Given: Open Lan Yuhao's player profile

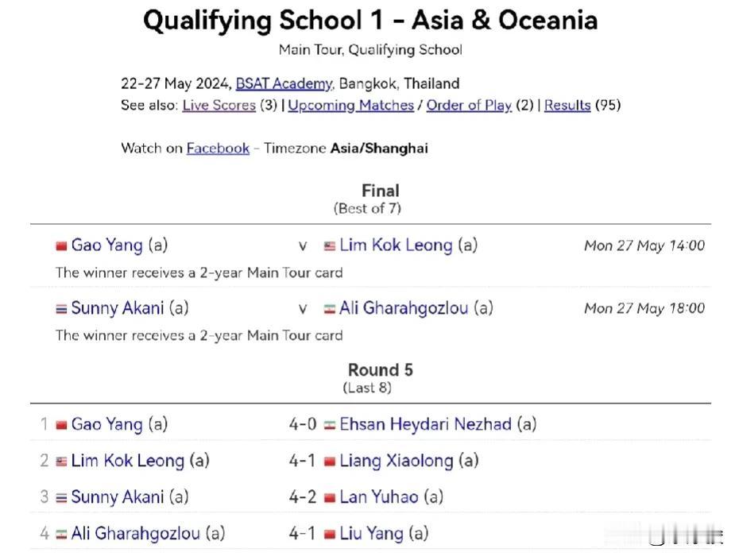Looking at the screenshot, I should 379,497.
